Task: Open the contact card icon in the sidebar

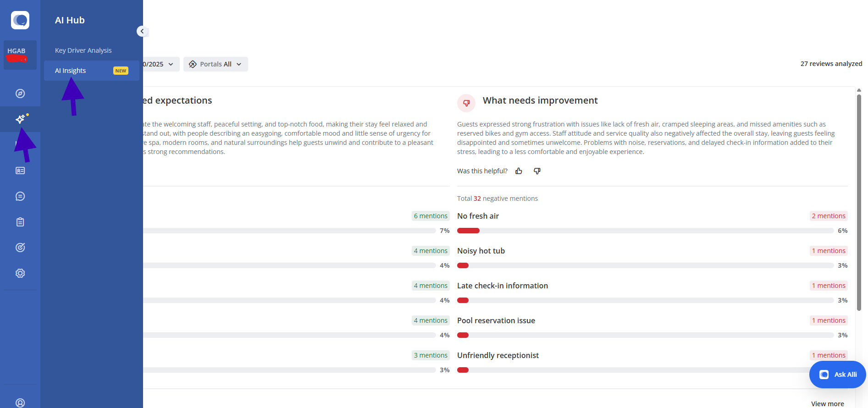Action: [20, 171]
